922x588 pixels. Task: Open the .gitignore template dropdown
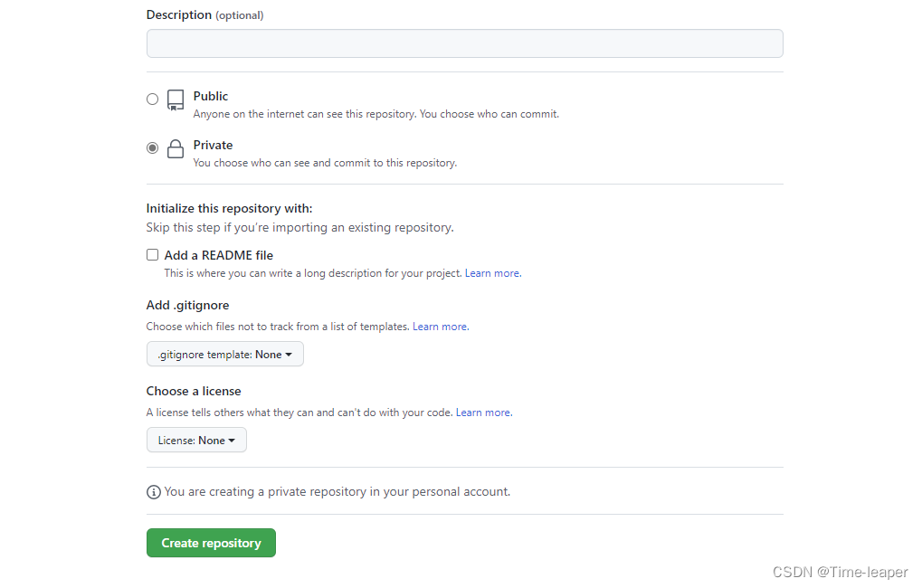click(x=225, y=354)
